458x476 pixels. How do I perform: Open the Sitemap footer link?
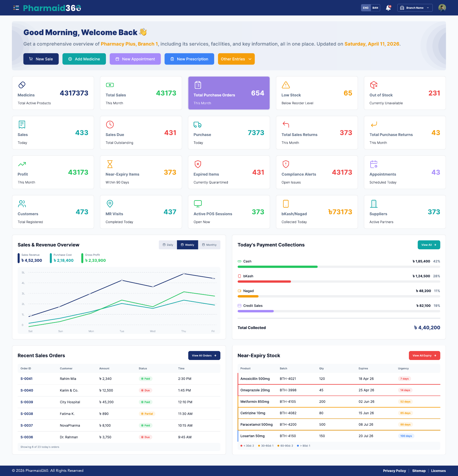point(419,471)
